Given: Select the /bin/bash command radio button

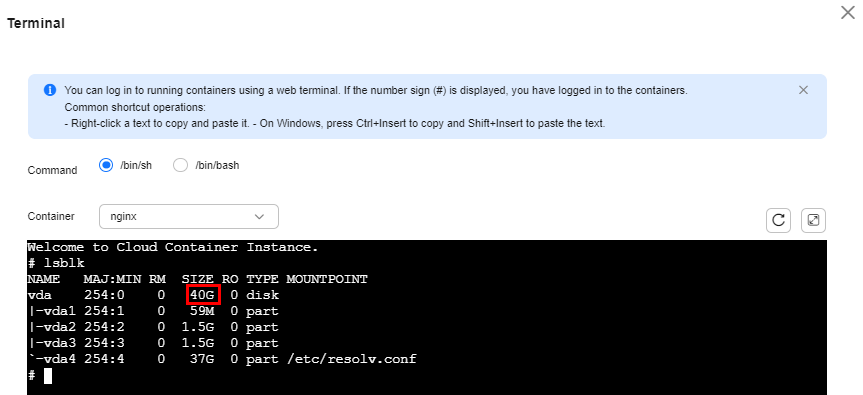Looking at the screenshot, I should (181, 165).
